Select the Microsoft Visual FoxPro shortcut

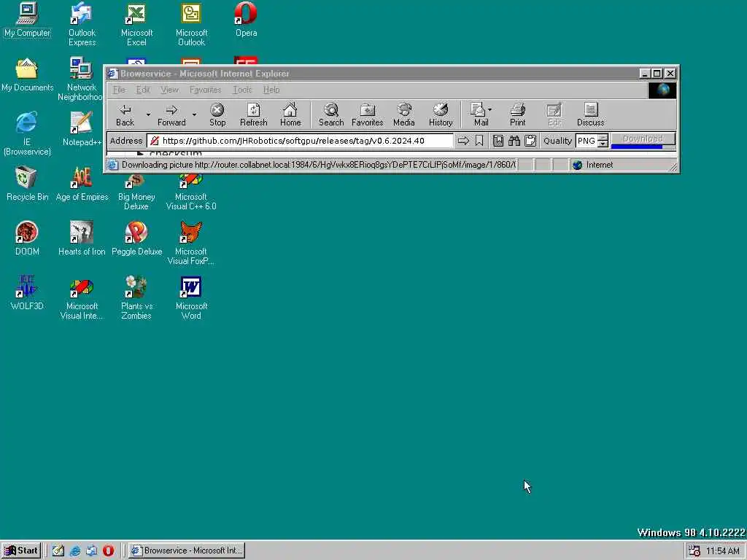192,243
